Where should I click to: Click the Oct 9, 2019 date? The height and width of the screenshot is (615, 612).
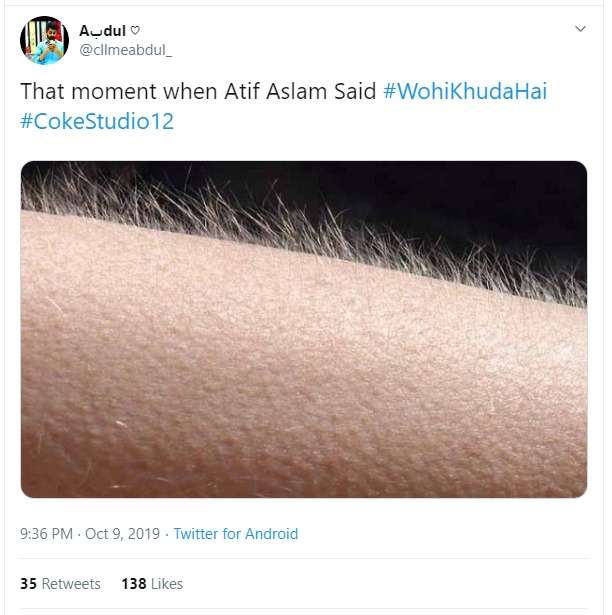[122, 534]
